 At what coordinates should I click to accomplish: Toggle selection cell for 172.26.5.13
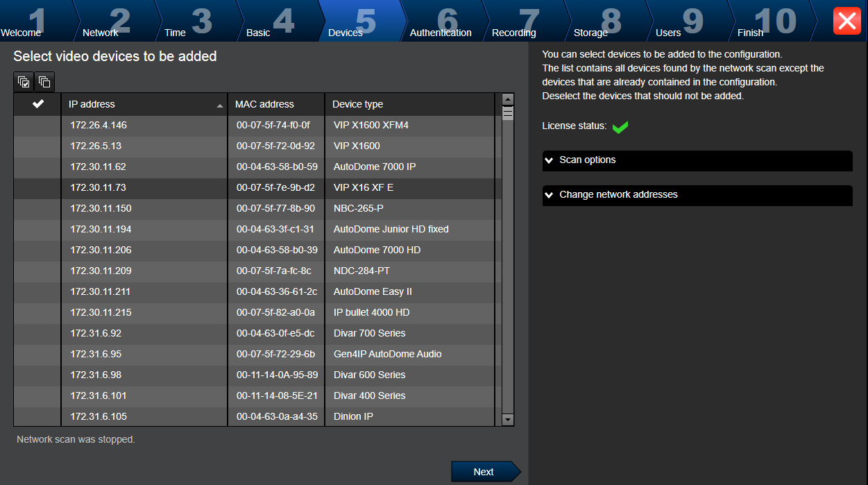point(37,146)
